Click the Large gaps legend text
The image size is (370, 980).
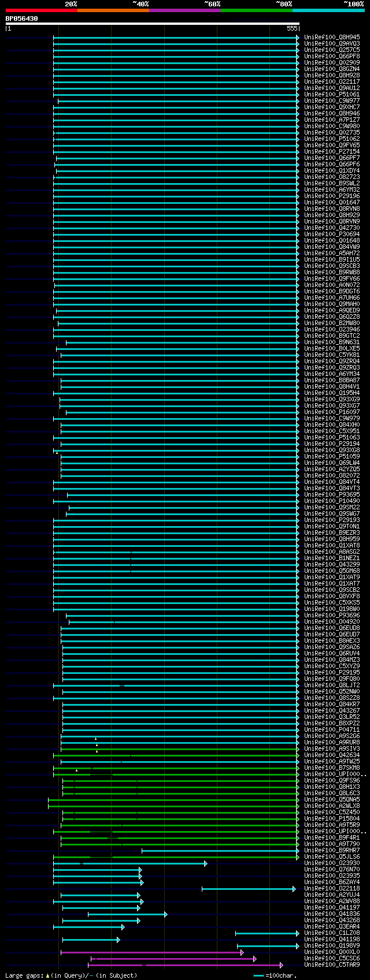click(71, 975)
